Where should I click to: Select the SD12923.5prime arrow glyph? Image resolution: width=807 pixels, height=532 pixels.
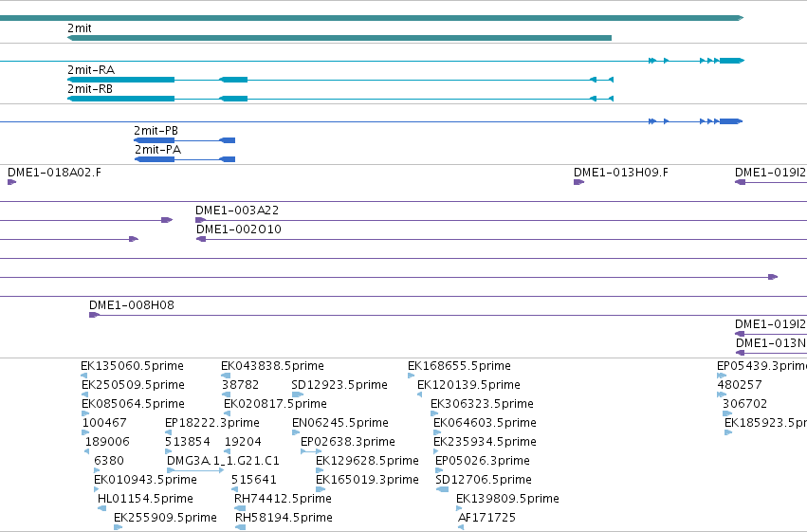pos(298,394)
